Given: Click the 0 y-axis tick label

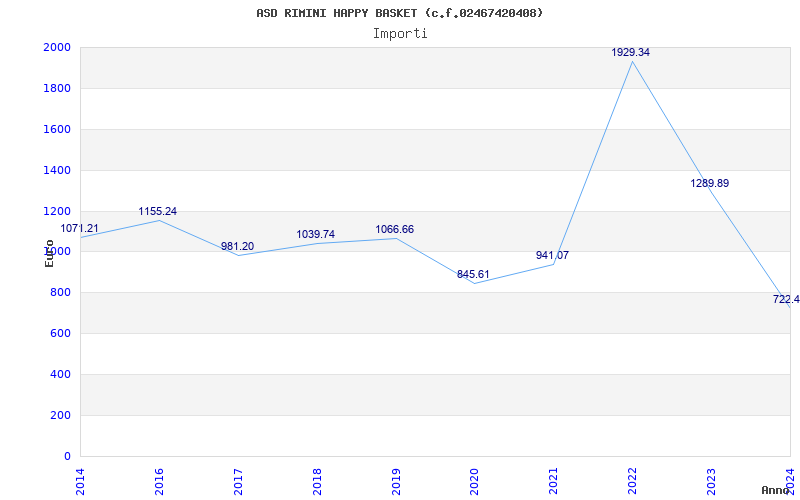Looking at the screenshot, I should pos(67,456).
